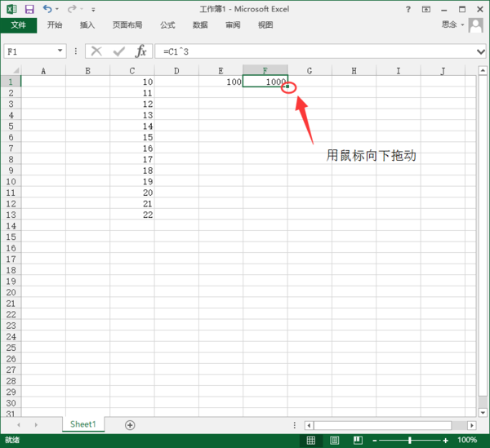Image resolution: width=490 pixels, height=448 pixels.
Task: Open Customize Quick Access Toolbar dropdown
Action: [x=93, y=10]
